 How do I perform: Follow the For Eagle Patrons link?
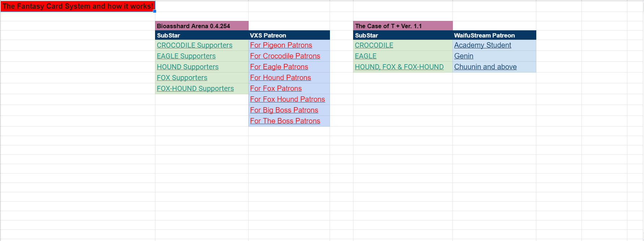(x=279, y=67)
